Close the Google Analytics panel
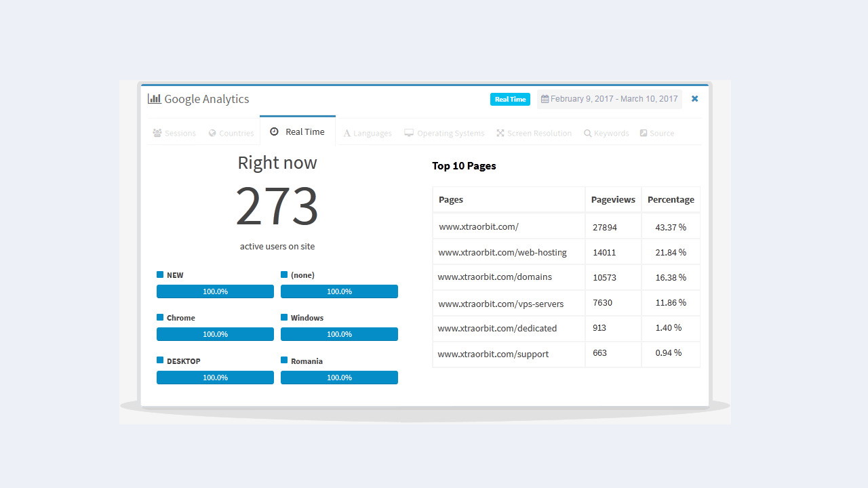The width and height of the screenshot is (868, 488). [x=694, y=99]
